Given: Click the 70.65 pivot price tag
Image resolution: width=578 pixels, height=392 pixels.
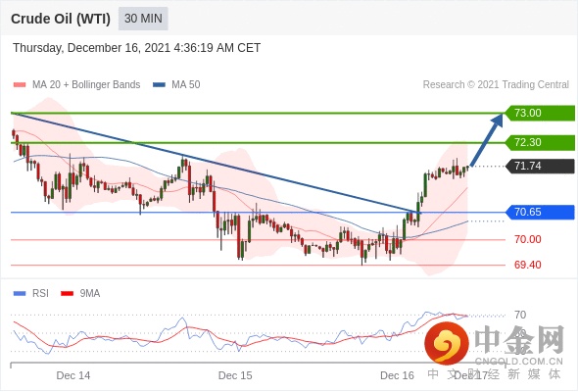Looking at the screenshot, I should [540, 212].
